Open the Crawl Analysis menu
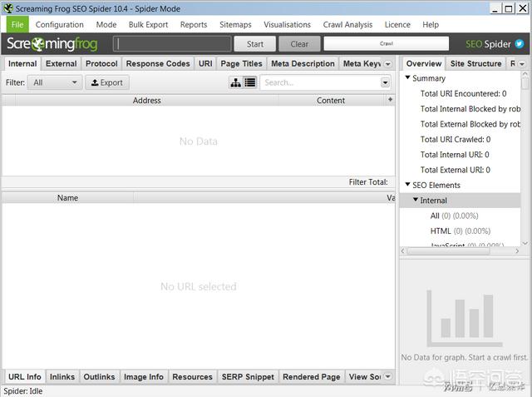This screenshot has height=397, width=532. (347, 25)
